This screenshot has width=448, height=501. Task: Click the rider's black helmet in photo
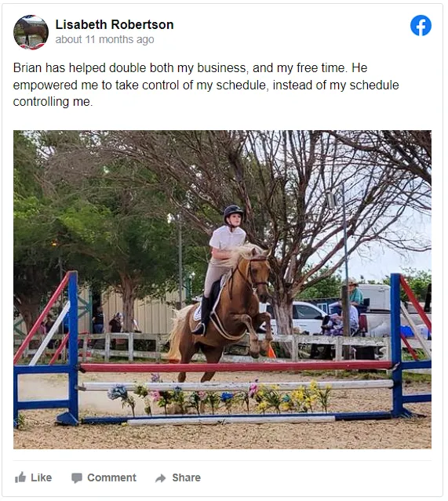(x=234, y=211)
